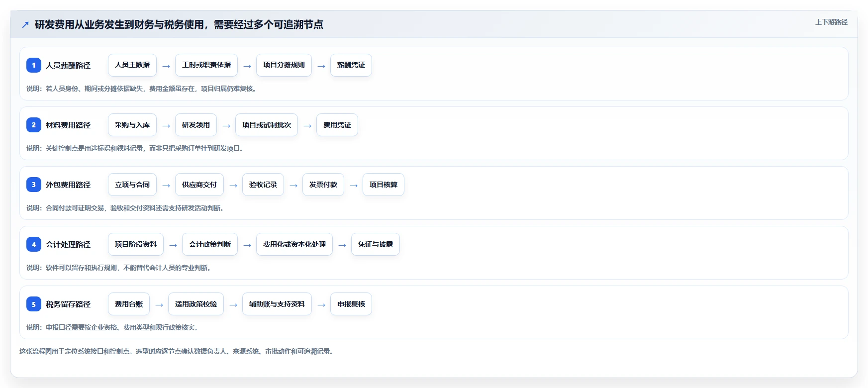Click the note starting 说明：软件可以留存
Image resolution: width=868 pixels, height=388 pixels.
coord(118,268)
